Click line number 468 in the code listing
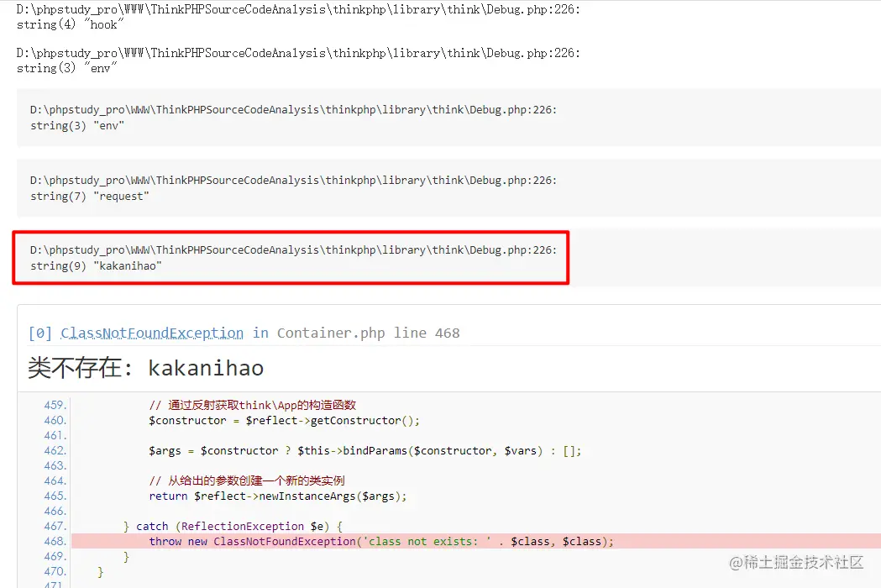The height and width of the screenshot is (588, 881). (x=55, y=541)
